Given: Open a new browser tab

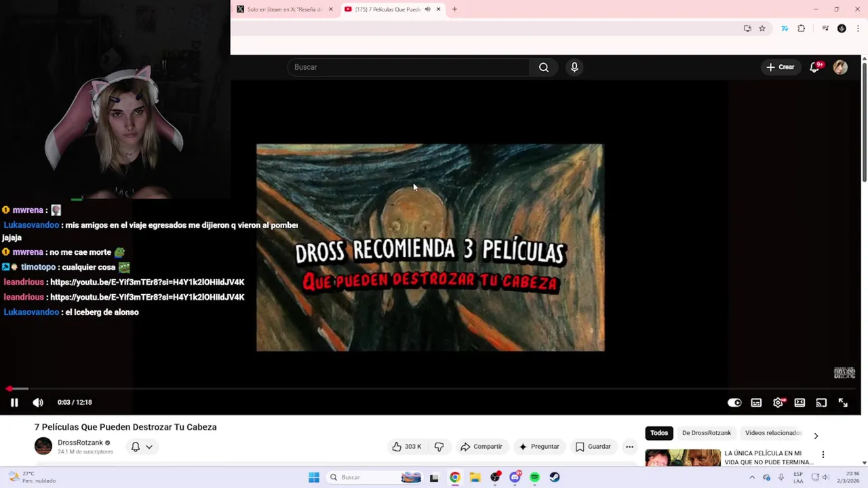Looking at the screenshot, I should coord(454,9).
